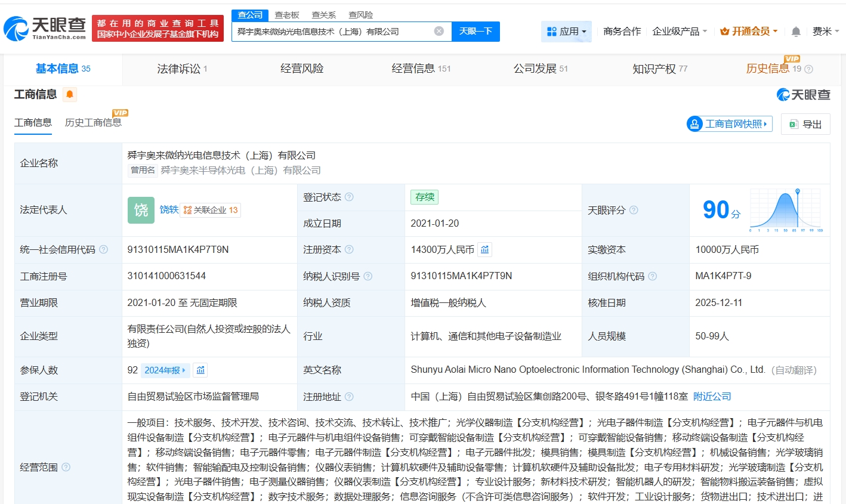The width and height of the screenshot is (846, 504).
Task: Expand the 企业级产品 dropdown
Action: (680, 32)
